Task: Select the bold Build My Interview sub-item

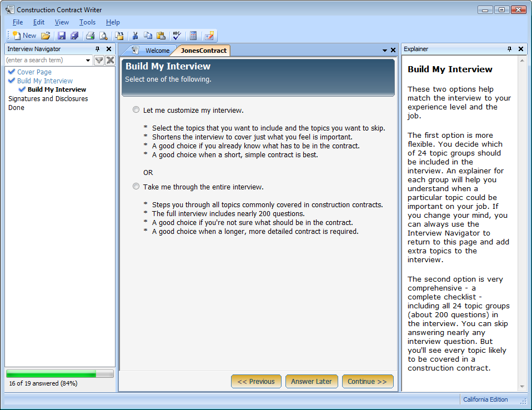Action: [x=57, y=89]
